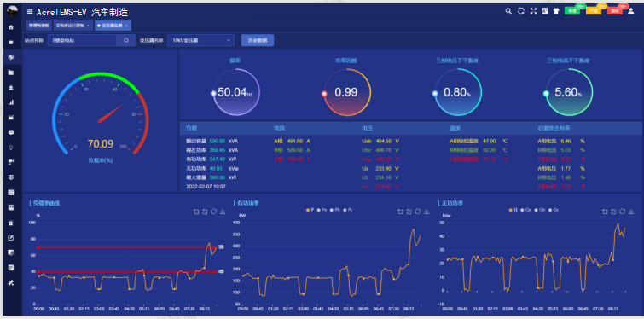The width and height of the screenshot is (644, 319).
Task: Click the 47.00 °C winding temperature value
Action: tap(489, 141)
